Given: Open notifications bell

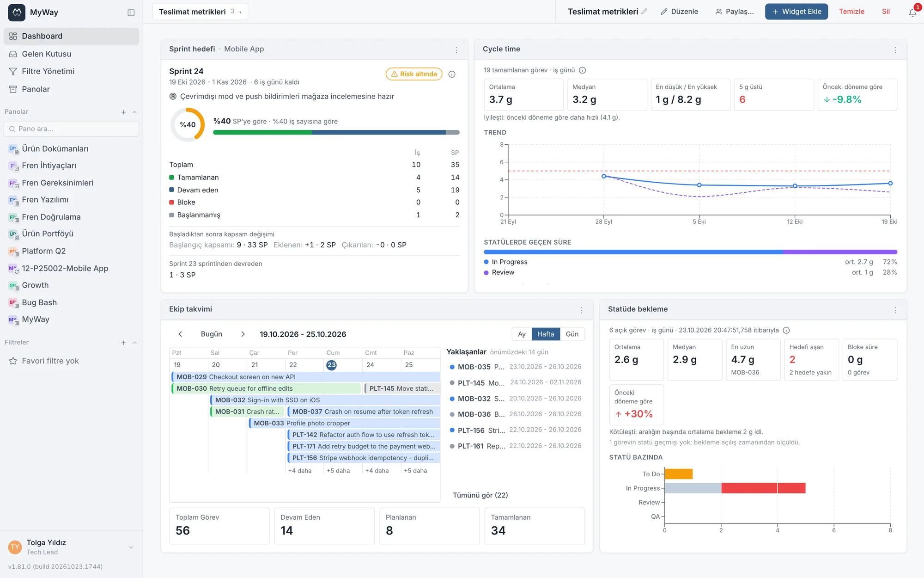Looking at the screenshot, I should point(912,12).
